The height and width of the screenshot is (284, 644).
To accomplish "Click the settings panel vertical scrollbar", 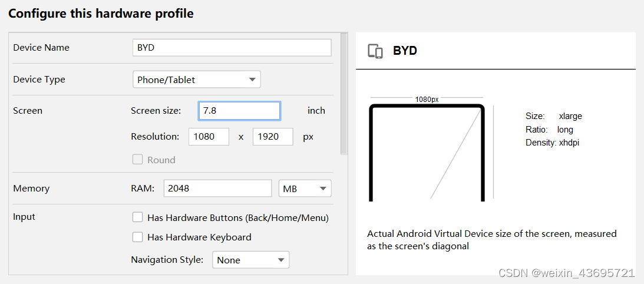I will tap(344, 94).
